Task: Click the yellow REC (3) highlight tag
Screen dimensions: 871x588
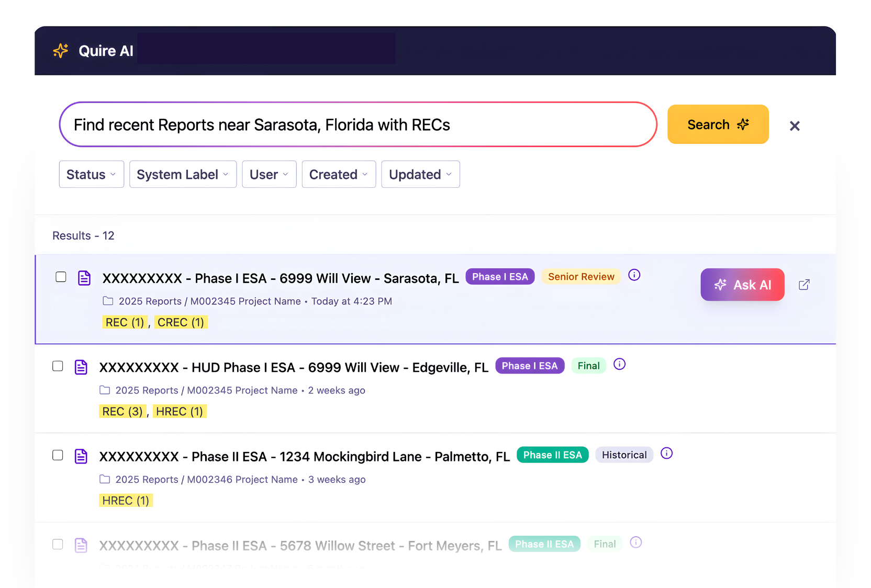Action: [122, 411]
